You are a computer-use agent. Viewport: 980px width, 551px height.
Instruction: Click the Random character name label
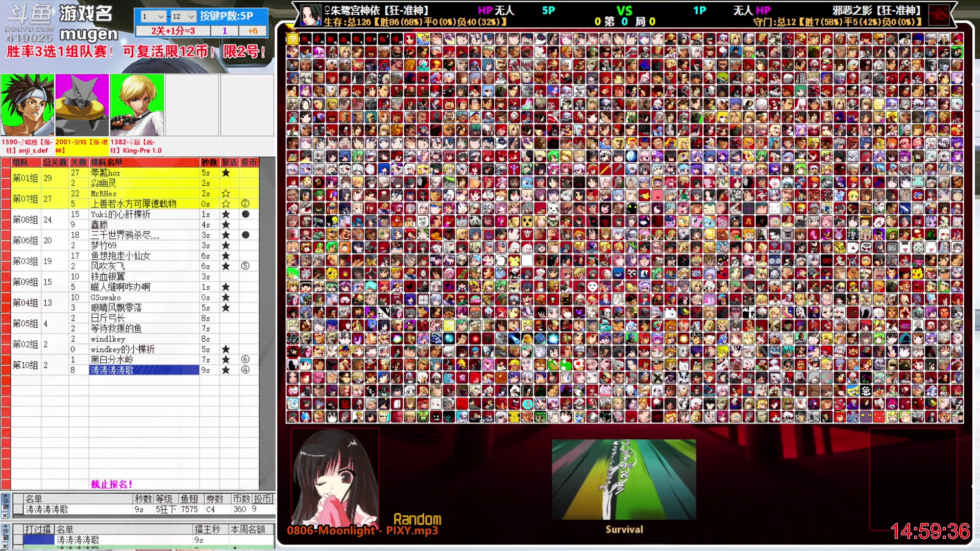click(417, 519)
